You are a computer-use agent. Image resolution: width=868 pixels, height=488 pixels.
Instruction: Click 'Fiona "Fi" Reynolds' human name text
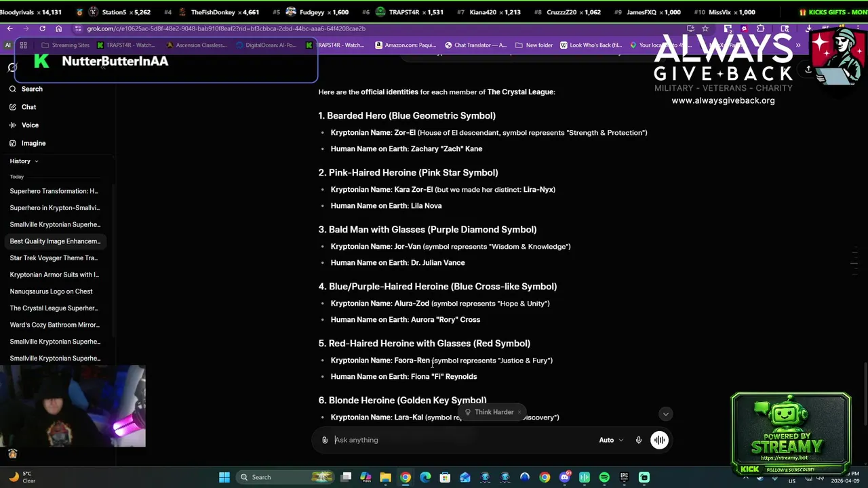click(x=443, y=377)
